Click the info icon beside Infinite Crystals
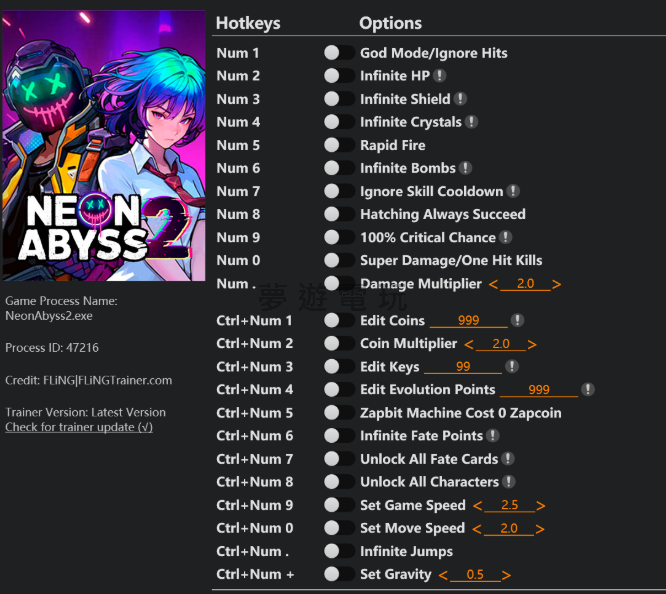 point(471,122)
